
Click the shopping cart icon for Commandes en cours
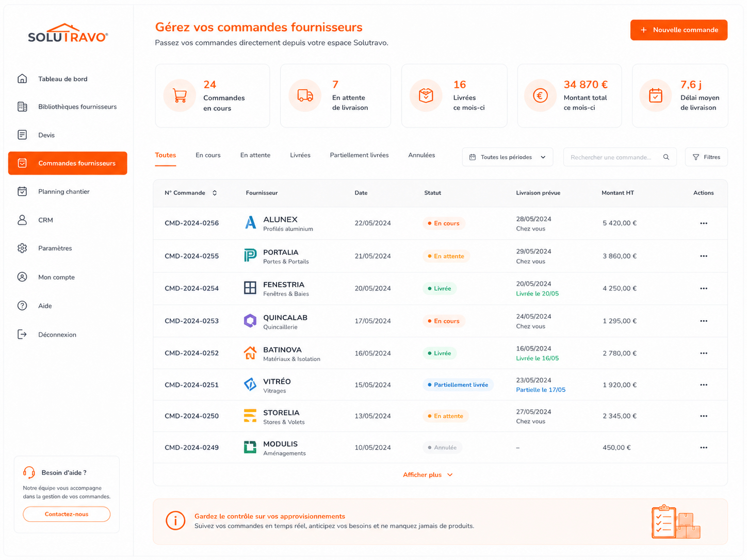(180, 95)
